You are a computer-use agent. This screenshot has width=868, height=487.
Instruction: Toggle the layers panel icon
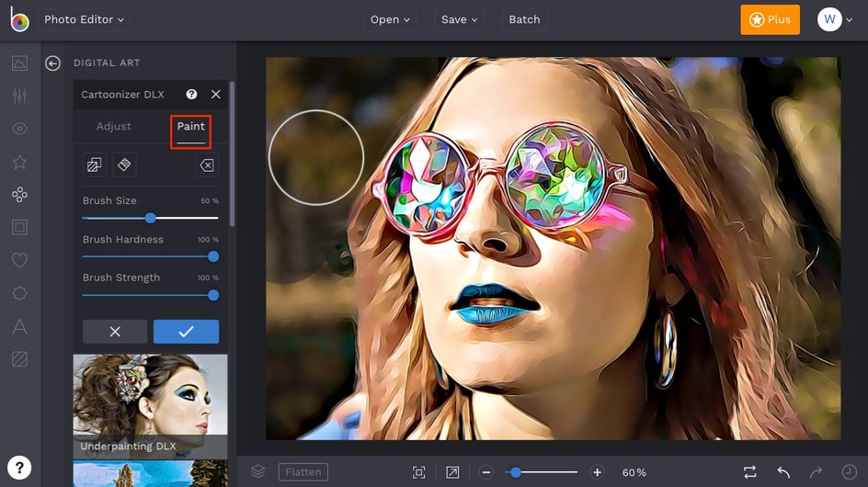[258, 471]
